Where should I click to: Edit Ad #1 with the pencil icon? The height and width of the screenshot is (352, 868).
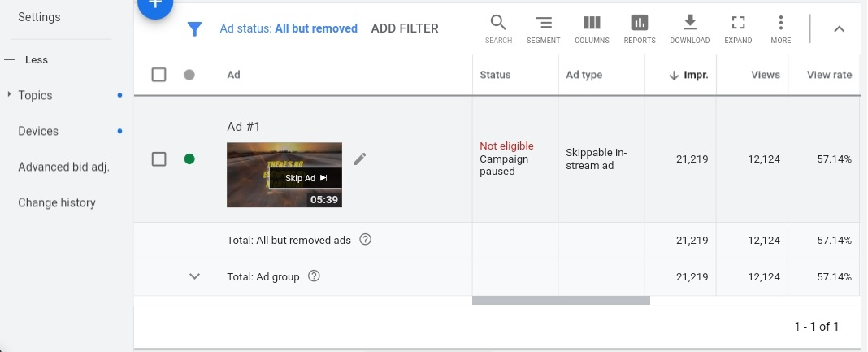click(359, 159)
